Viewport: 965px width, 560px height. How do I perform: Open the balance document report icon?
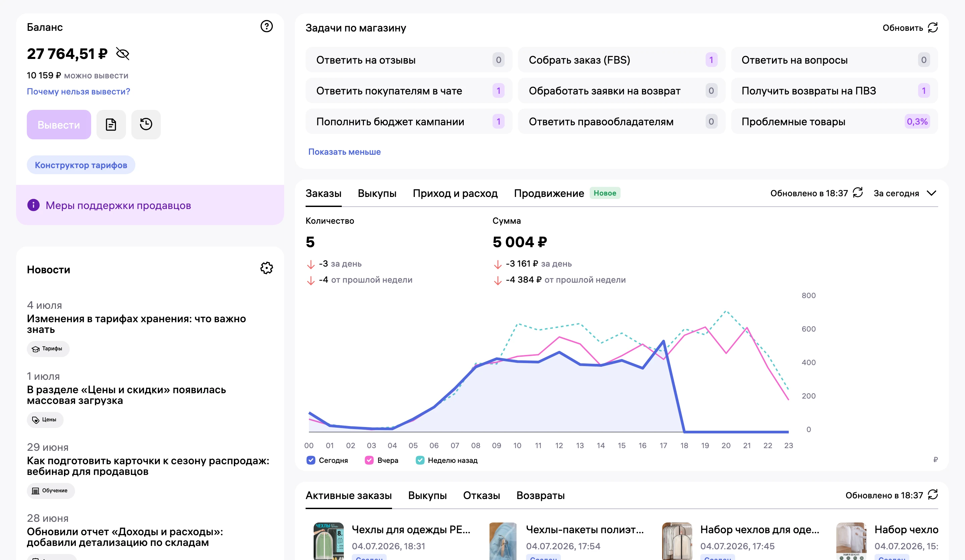pyautogui.click(x=111, y=124)
